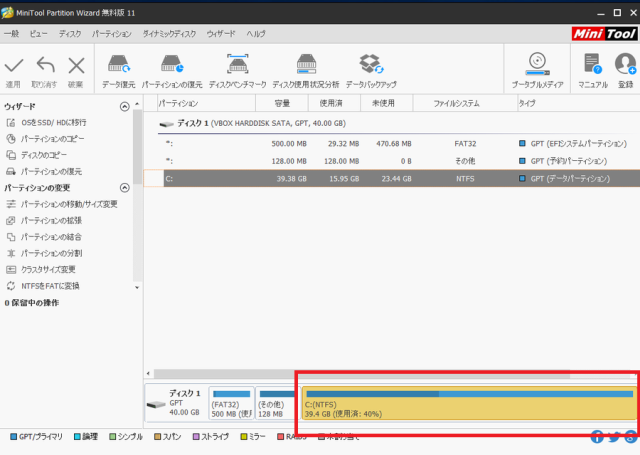Screen dimensions: 640x455
Task: Click the 23.44 GB unused value
Action: point(396,179)
